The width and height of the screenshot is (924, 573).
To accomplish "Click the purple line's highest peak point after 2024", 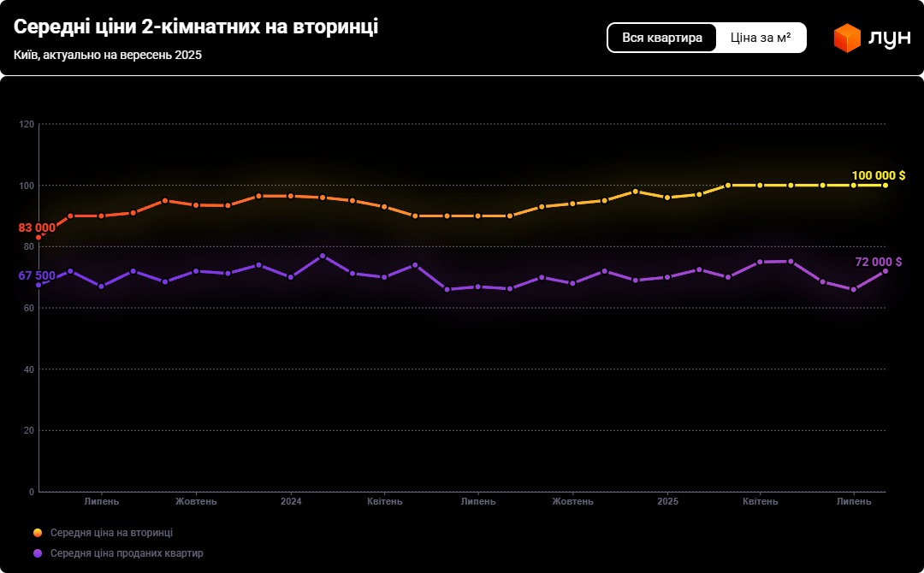I will [x=323, y=256].
